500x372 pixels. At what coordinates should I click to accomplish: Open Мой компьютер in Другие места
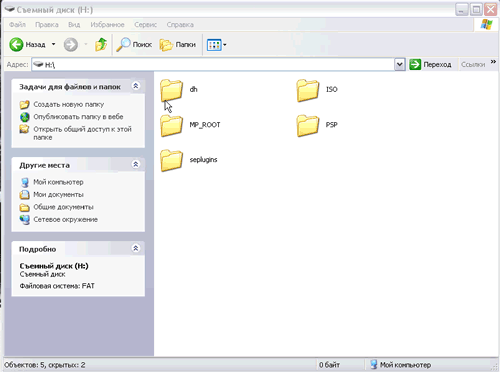[58, 182]
